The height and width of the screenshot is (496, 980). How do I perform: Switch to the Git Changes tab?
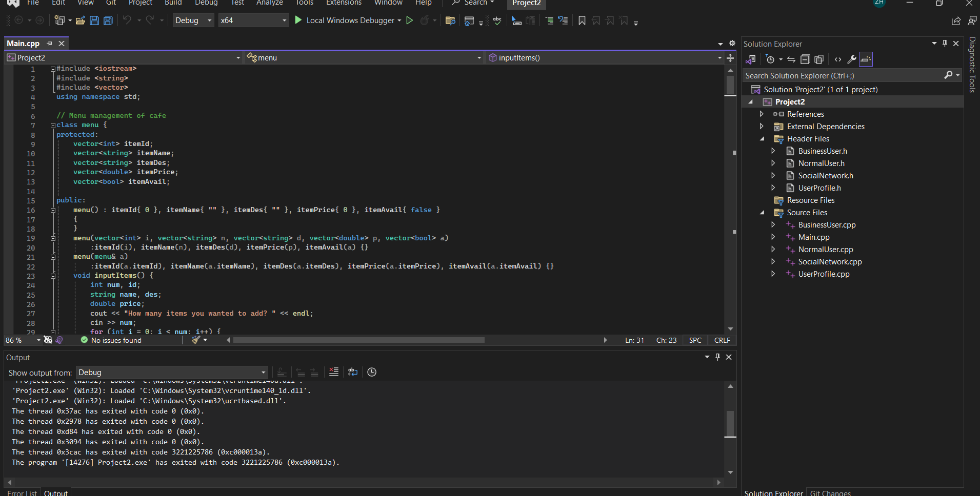[830, 492]
